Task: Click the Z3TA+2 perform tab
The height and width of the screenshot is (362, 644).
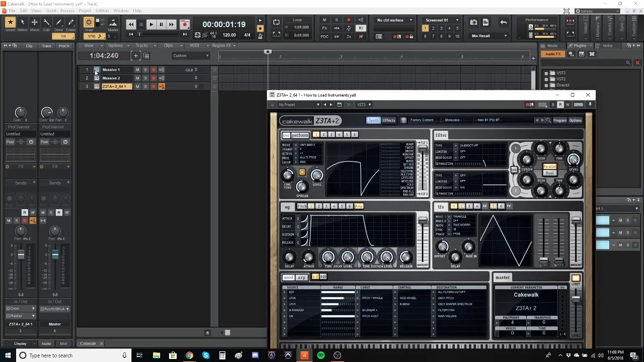Action: tap(300, 135)
